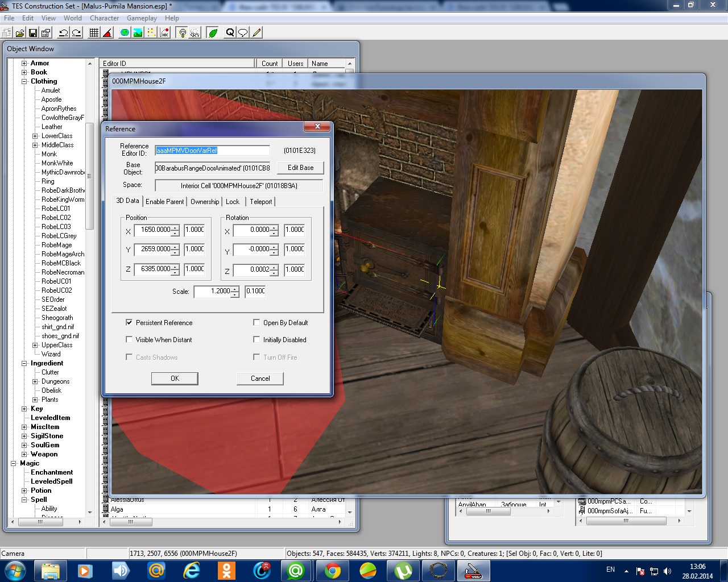Screen dimensions: 728x582
Task: Toggle the Persistent Reference checkbox
Action: pyautogui.click(x=129, y=322)
